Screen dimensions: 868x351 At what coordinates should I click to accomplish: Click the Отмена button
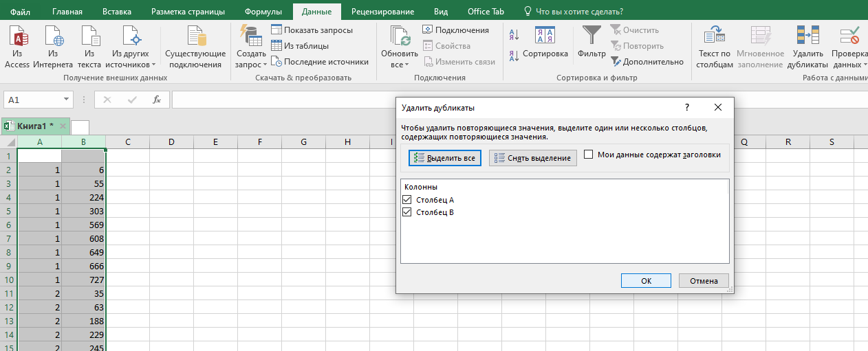(x=703, y=280)
